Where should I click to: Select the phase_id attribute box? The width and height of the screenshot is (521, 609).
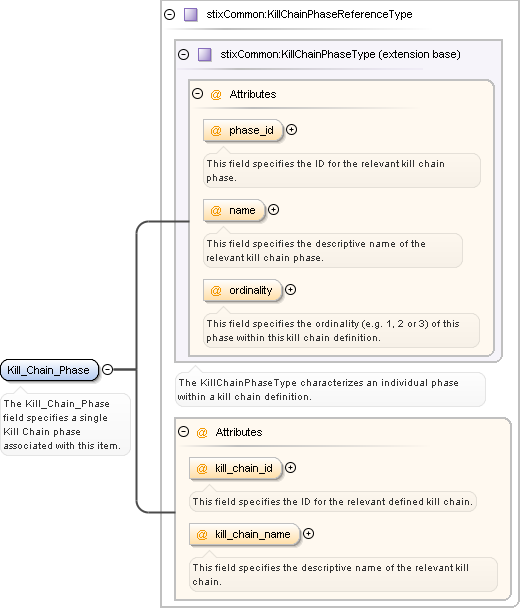point(243,130)
